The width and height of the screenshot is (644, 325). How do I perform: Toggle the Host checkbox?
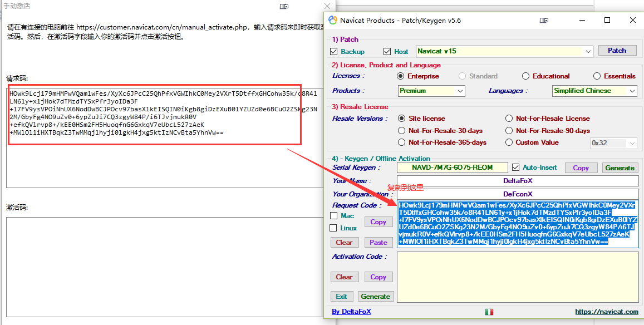pos(387,52)
